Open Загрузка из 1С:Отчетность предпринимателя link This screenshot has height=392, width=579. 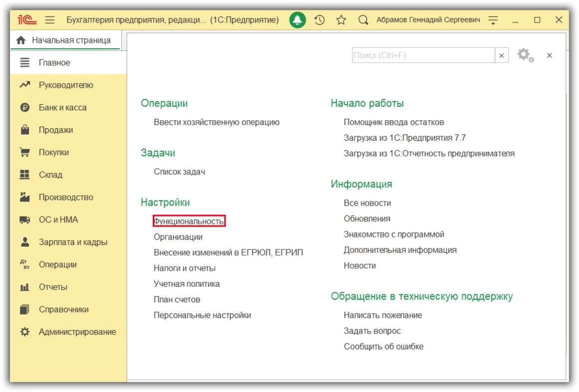[x=429, y=154]
